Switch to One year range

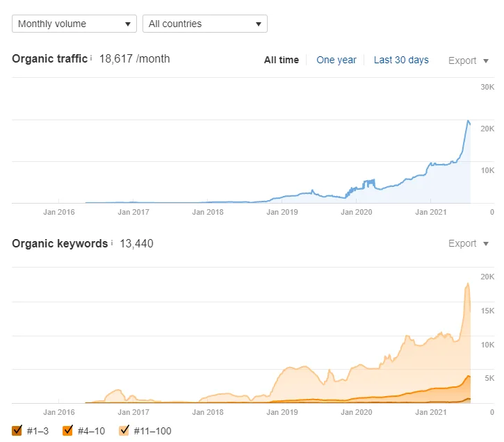click(336, 60)
